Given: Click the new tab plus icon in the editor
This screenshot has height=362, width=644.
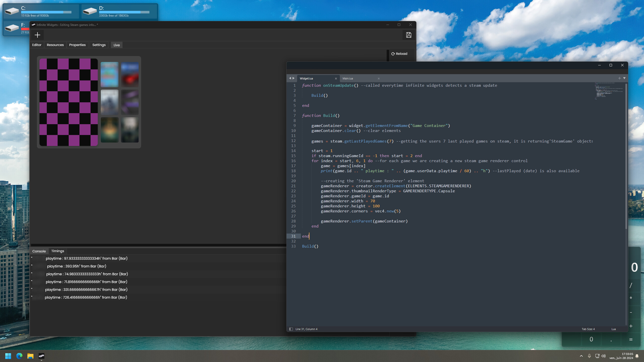Looking at the screenshot, I should 619,78.
